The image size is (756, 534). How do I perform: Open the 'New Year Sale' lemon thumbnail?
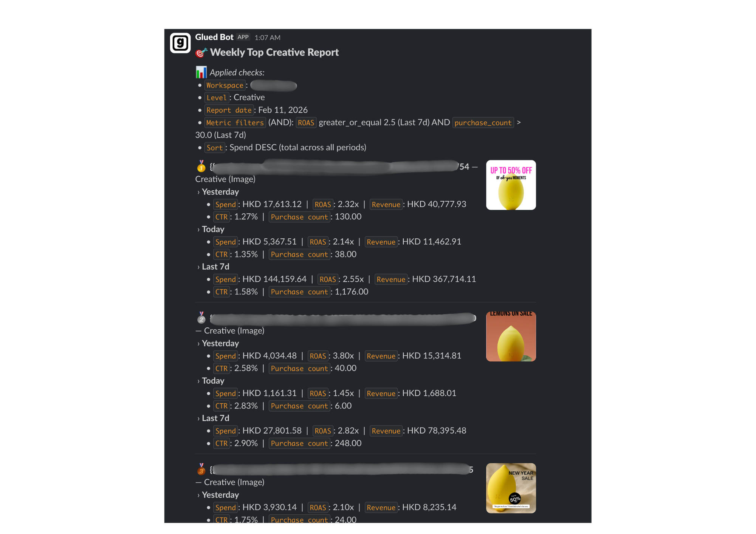(x=511, y=488)
